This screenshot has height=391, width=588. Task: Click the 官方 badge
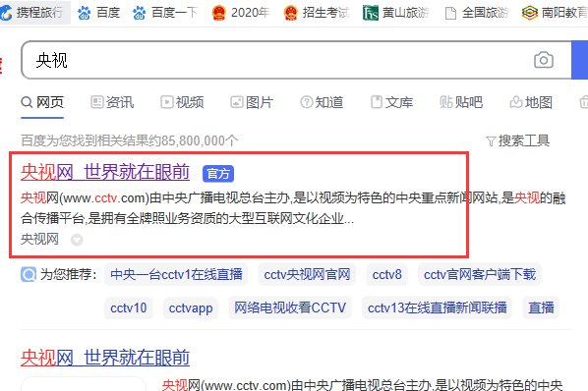coord(218,174)
